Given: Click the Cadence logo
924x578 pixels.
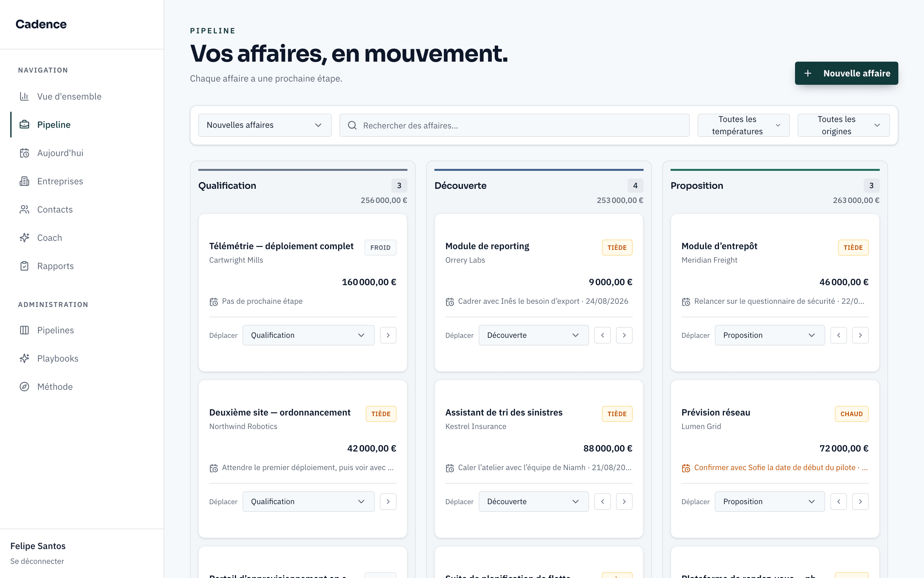Looking at the screenshot, I should (x=41, y=24).
